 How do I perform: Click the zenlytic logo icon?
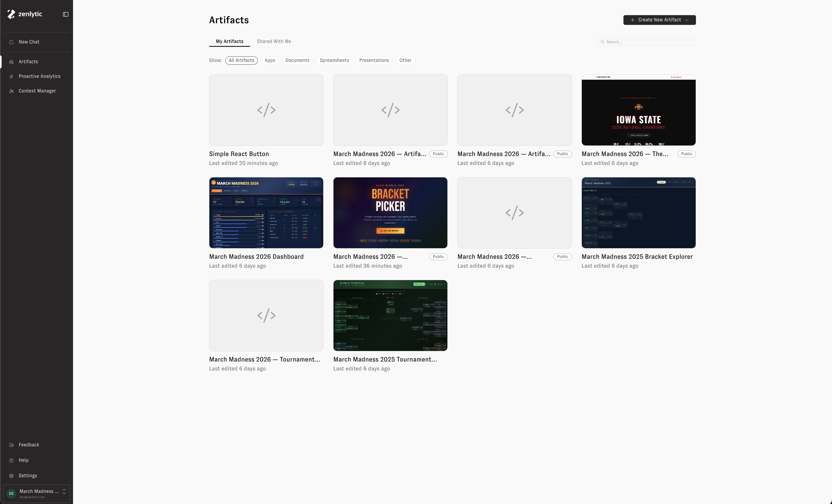(x=11, y=14)
